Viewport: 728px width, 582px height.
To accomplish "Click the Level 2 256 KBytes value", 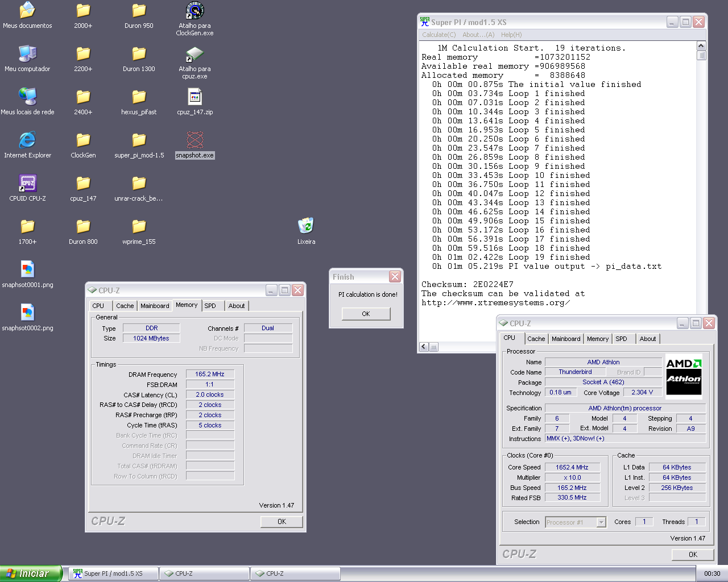I will 677,488.
